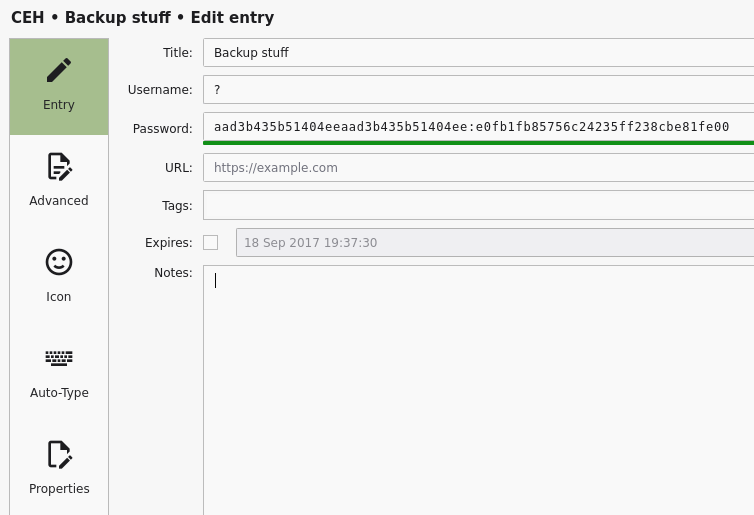
Task: Focus the URL field with https://example.com placeholder
Action: pyautogui.click(x=478, y=167)
